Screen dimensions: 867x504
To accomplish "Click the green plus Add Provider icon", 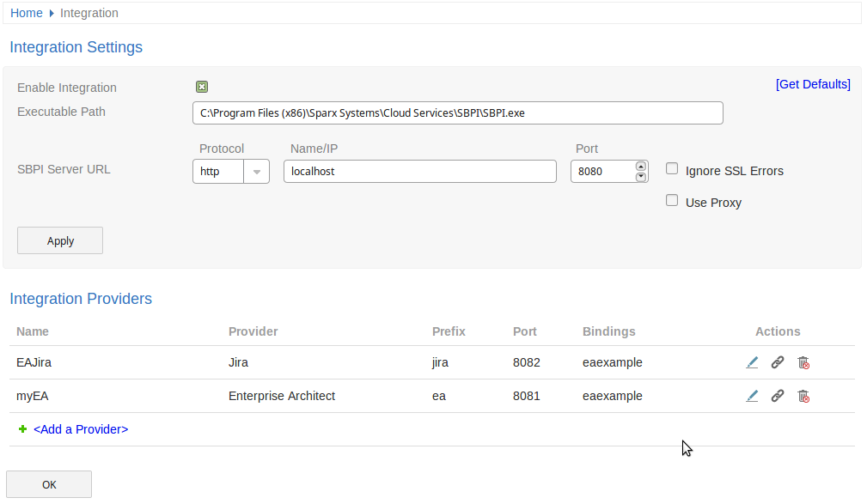I will click(22, 429).
